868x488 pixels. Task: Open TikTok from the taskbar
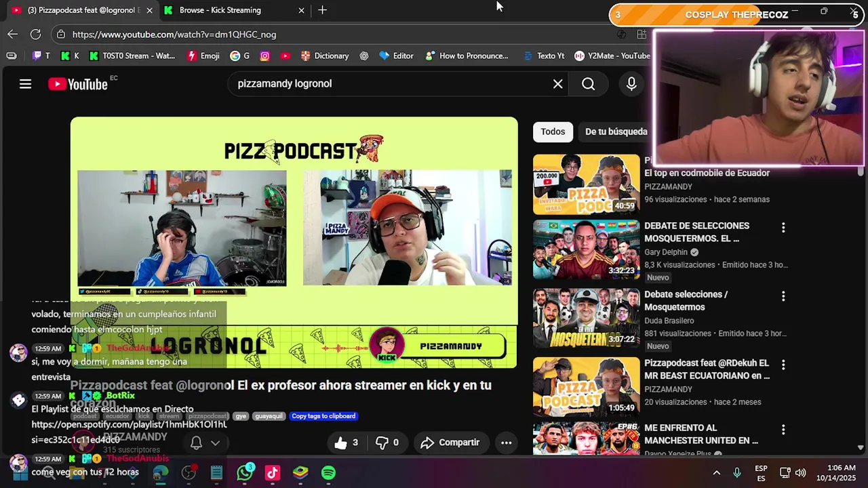tap(273, 472)
